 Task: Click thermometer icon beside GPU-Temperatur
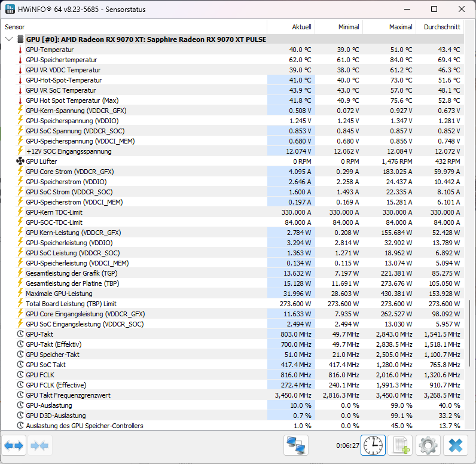coord(20,50)
